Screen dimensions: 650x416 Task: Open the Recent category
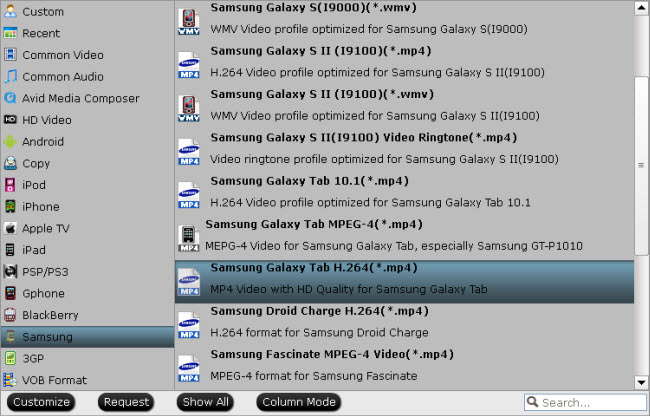87,33
